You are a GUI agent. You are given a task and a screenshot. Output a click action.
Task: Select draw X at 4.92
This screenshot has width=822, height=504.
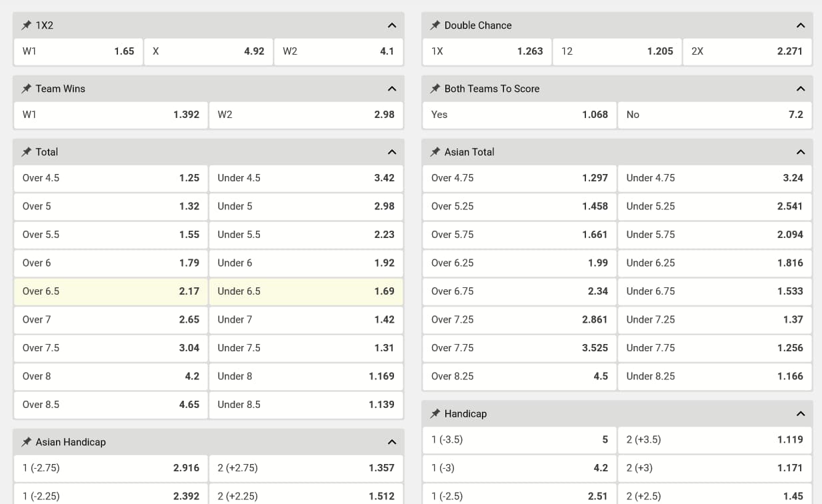209,51
